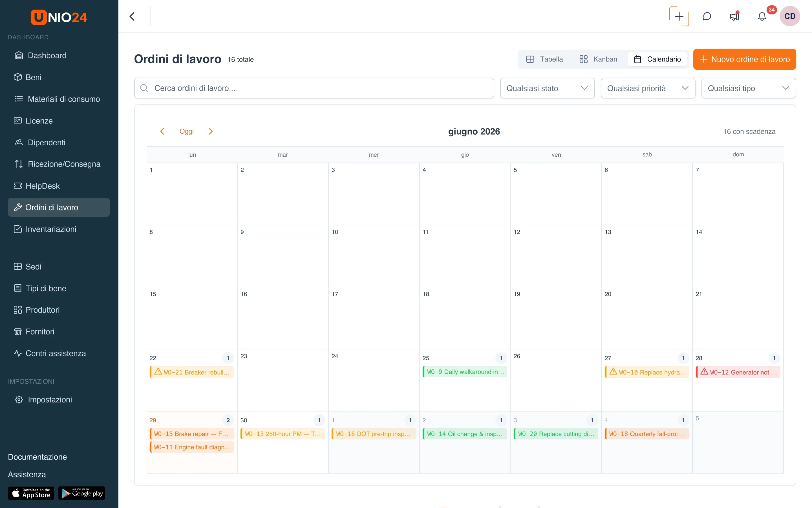Open Licenze section
812x508 pixels.
coord(59,121)
